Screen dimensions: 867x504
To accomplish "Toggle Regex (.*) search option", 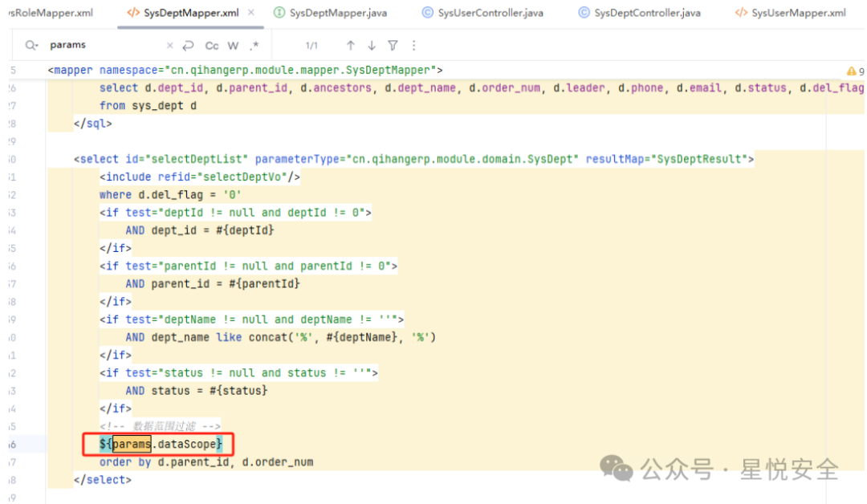I will 254,46.
